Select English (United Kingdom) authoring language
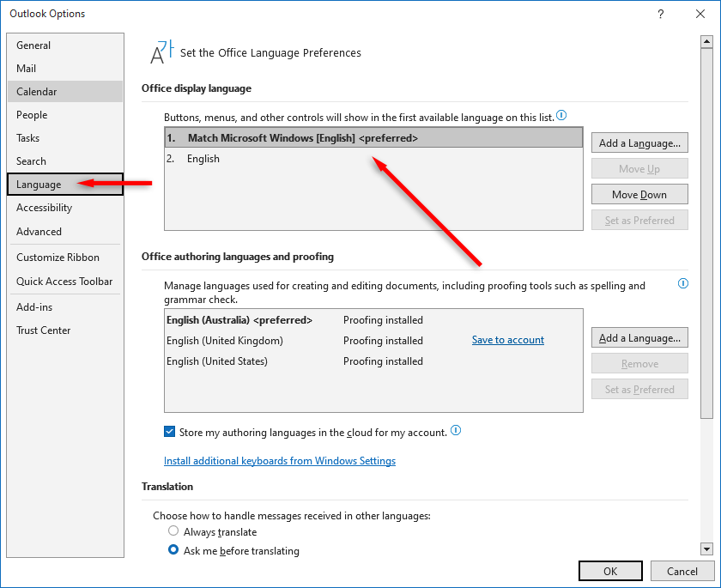The image size is (721, 588). click(225, 341)
